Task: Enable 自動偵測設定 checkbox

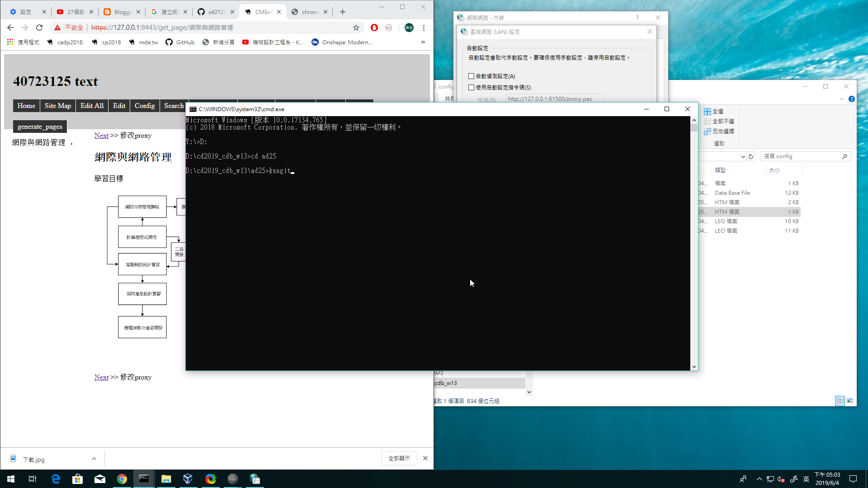Action: click(472, 76)
